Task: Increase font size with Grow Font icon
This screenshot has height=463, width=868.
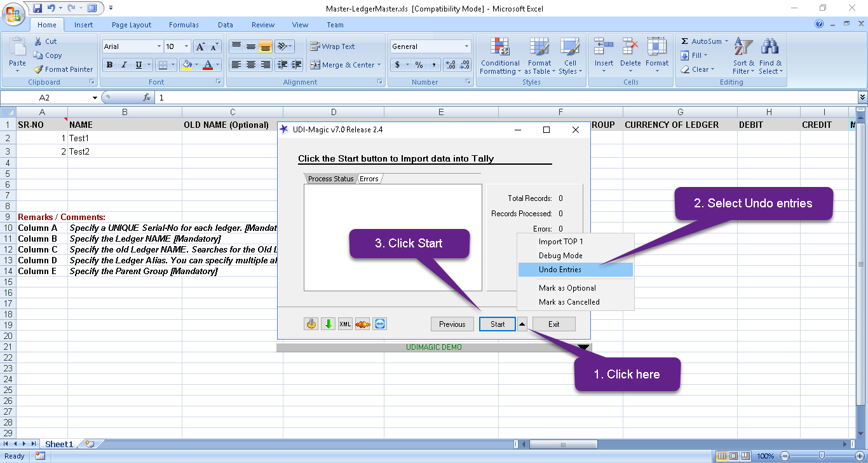Action: point(200,46)
